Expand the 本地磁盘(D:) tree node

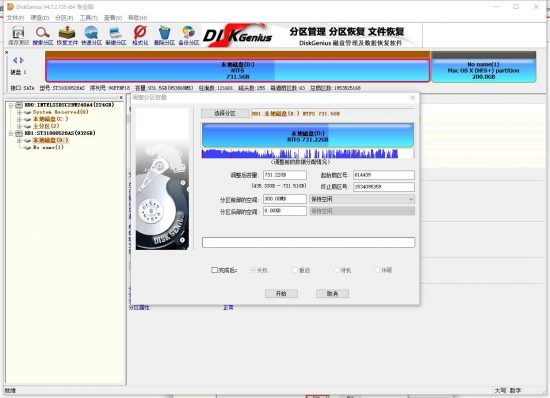[19, 141]
